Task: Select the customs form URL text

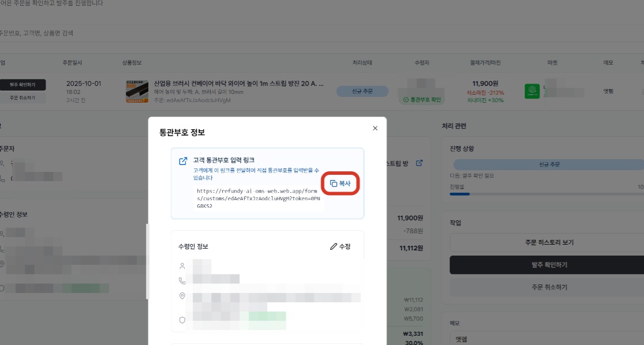Action: coord(259,198)
